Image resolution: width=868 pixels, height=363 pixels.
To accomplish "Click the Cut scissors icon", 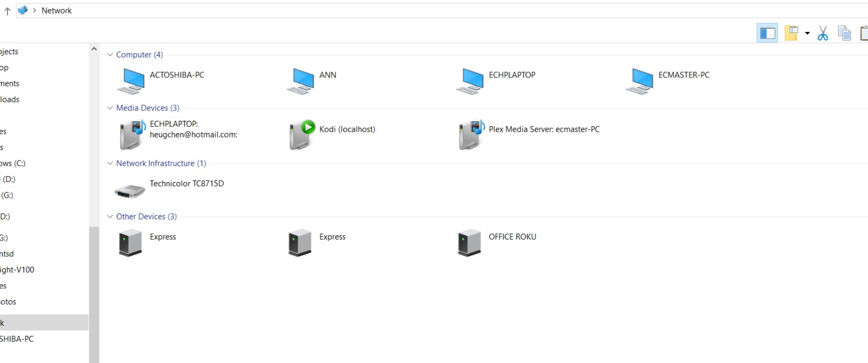I will click(823, 34).
